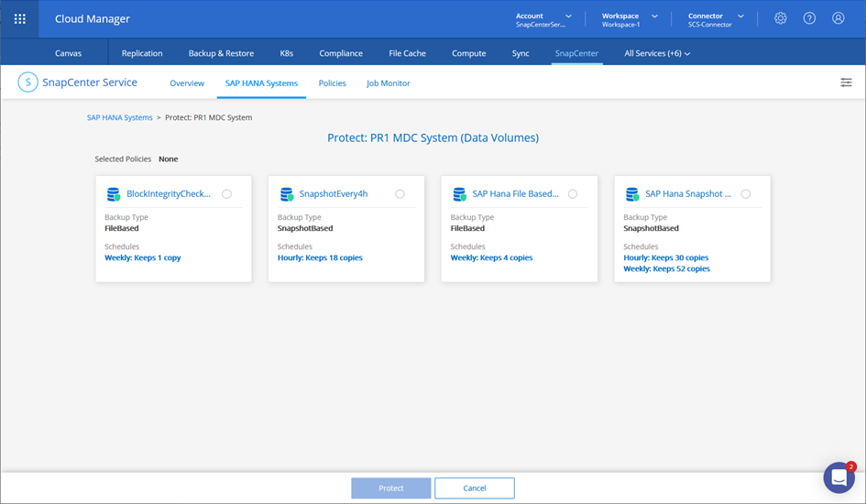Click the help question mark icon
866x504 pixels.
click(809, 18)
